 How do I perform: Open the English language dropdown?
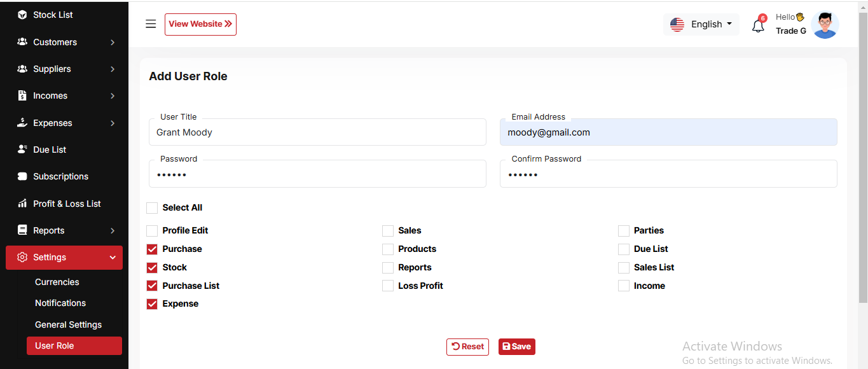pos(701,24)
